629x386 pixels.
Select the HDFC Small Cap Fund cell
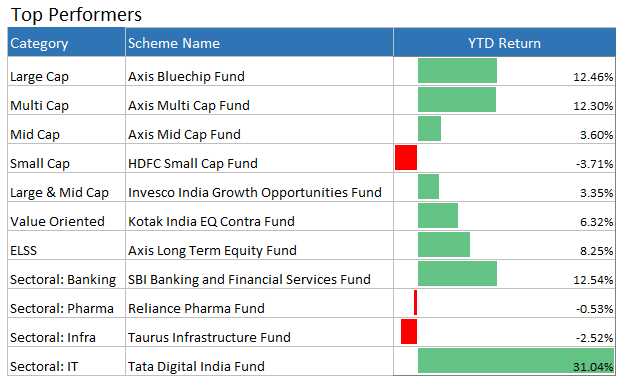click(x=259, y=158)
